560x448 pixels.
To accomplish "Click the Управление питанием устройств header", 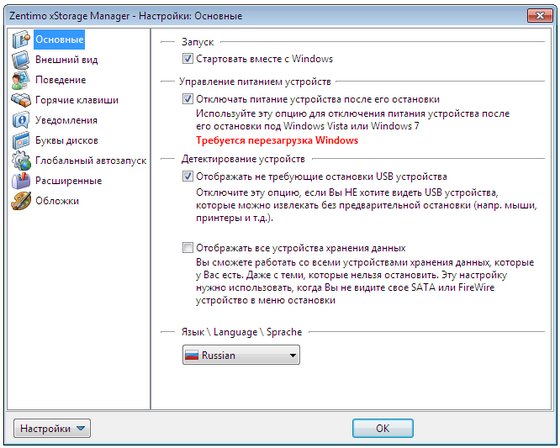I will point(255,81).
